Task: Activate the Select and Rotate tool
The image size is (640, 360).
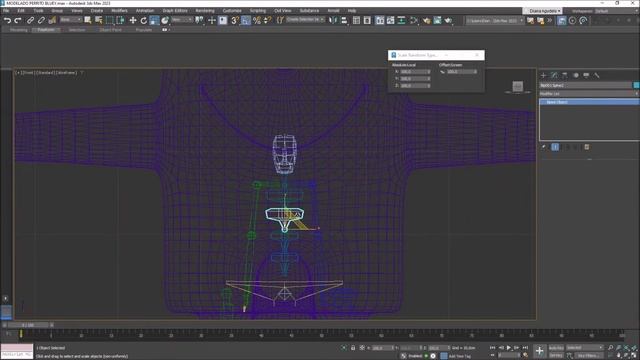Action: pyautogui.click(x=143, y=20)
